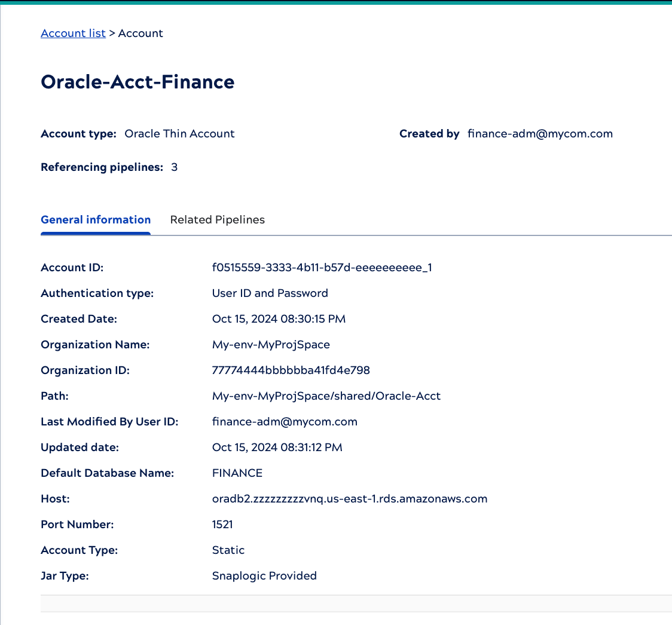The image size is (672, 625).
Task: Switch to the Related Pipelines tab
Action: 217,219
